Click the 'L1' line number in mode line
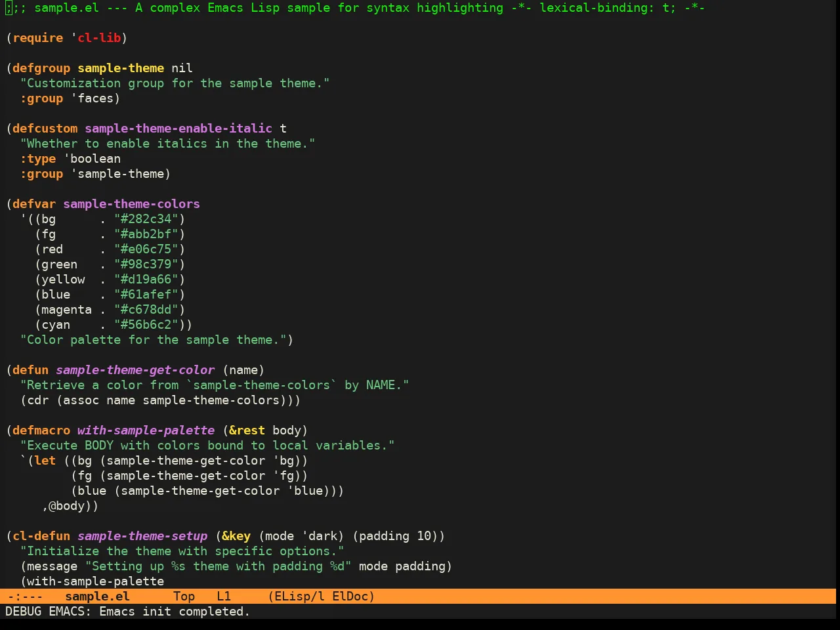 click(224, 597)
